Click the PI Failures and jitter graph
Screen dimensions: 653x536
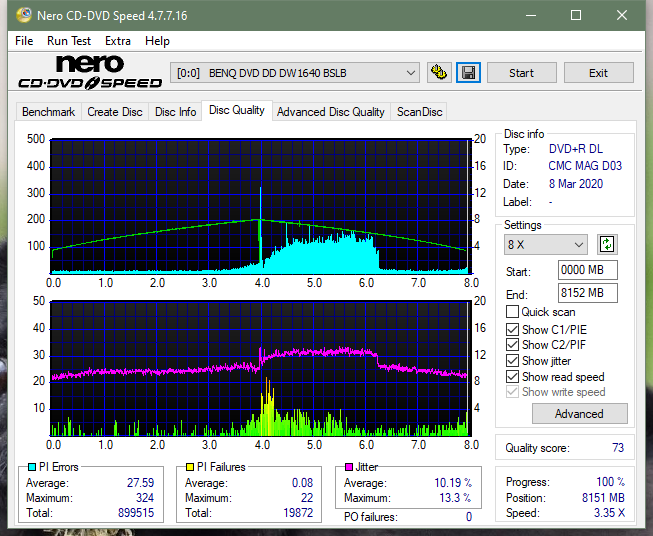click(261, 368)
